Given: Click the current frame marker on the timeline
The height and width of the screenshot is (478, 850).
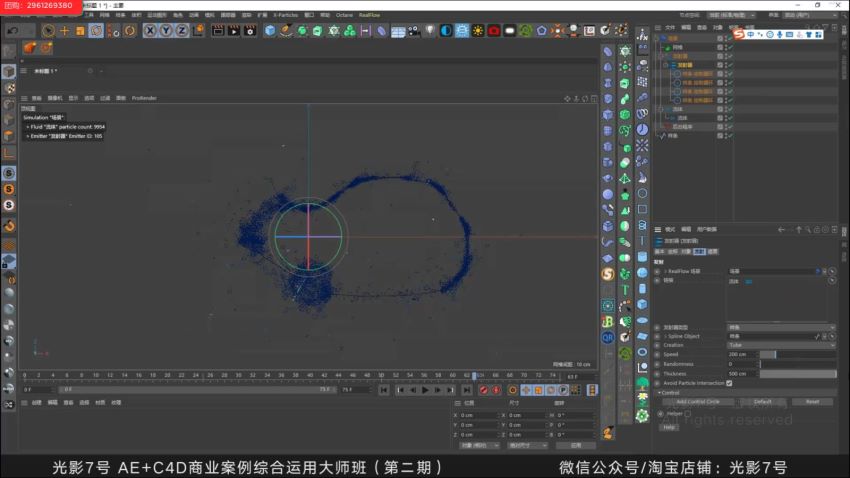Looking at the screenshot, I should (474, 375).
